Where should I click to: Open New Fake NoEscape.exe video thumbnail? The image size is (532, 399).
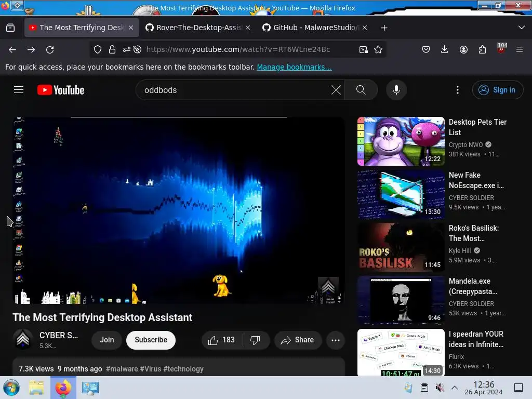pos(401,194)
